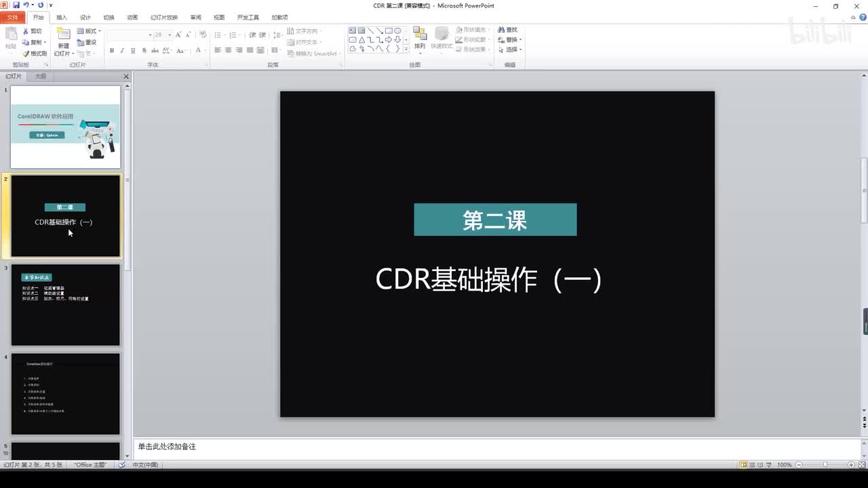This screenshot has height=488, width=868.
Task: Switch to 大纲 (Outline) pane tab
Action: click(x=41, y=77)
